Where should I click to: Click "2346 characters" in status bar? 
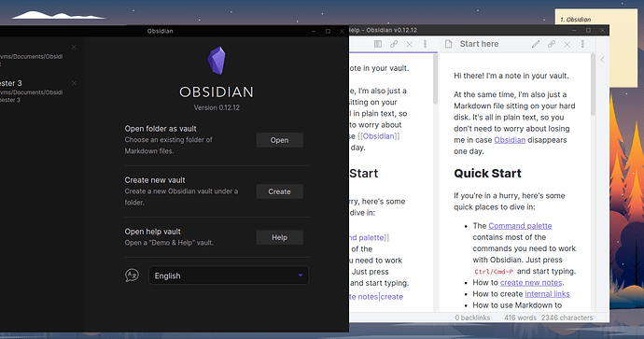pyautogui.click(x=567, y=318)
